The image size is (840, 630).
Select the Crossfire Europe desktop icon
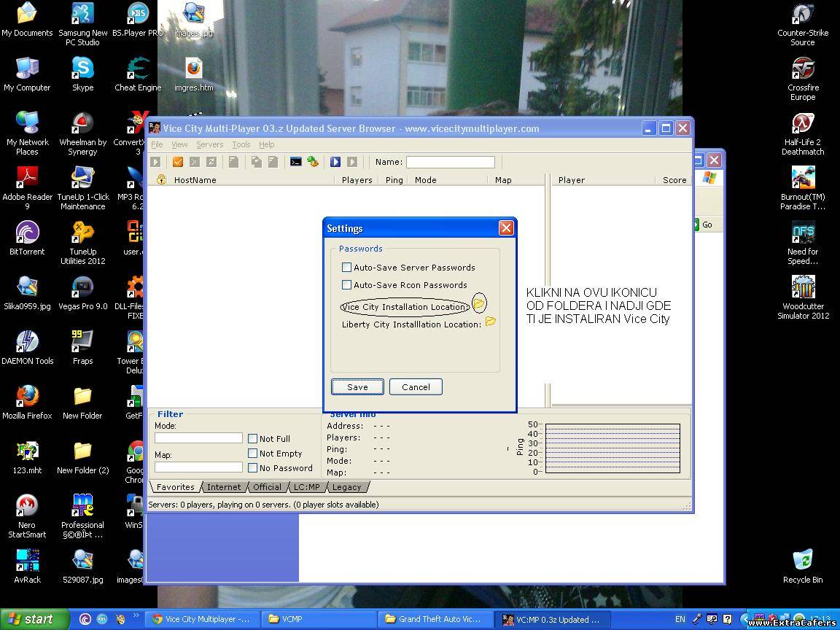[x=803, y=79]
